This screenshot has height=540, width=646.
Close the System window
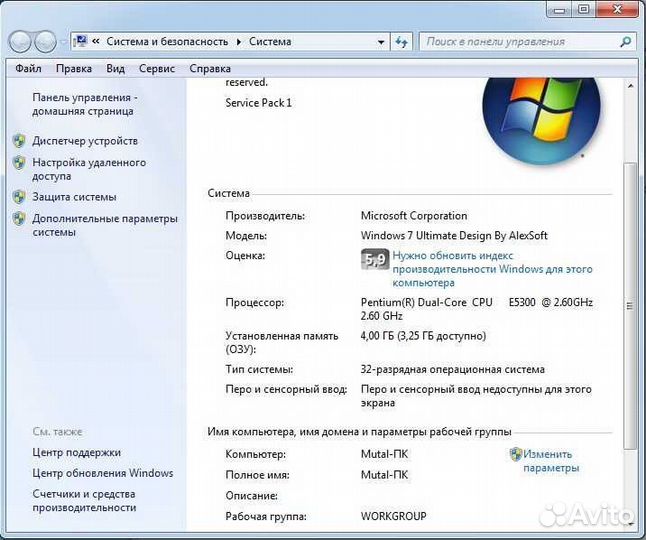tap(617, 9)
